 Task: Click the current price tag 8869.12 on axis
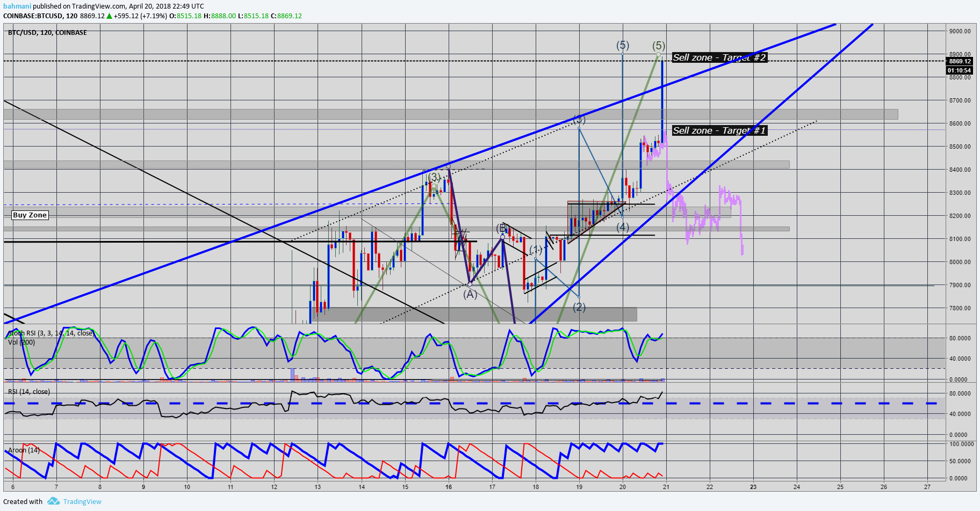click(960, 61)
